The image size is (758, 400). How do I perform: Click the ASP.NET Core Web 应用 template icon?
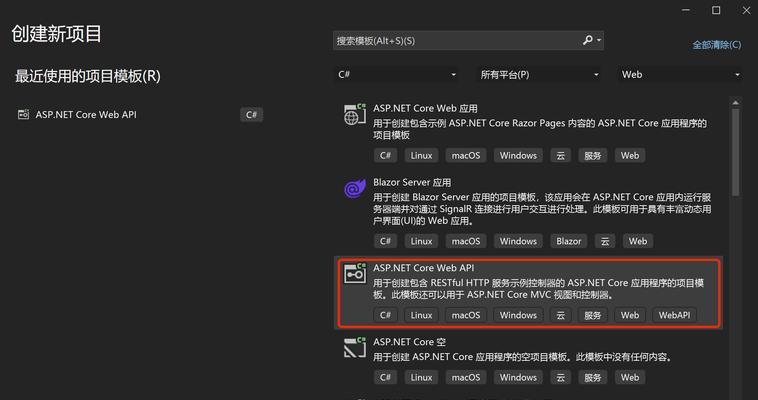click(354, 114)
